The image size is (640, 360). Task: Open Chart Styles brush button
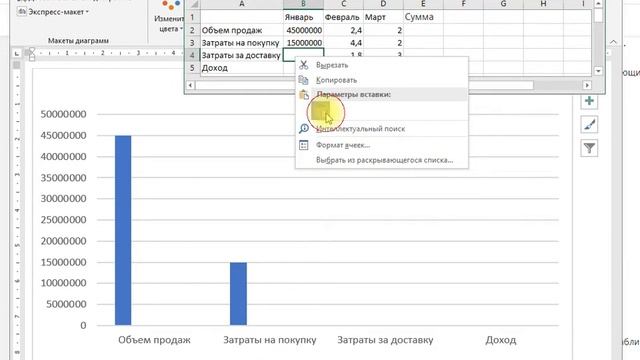589,124
